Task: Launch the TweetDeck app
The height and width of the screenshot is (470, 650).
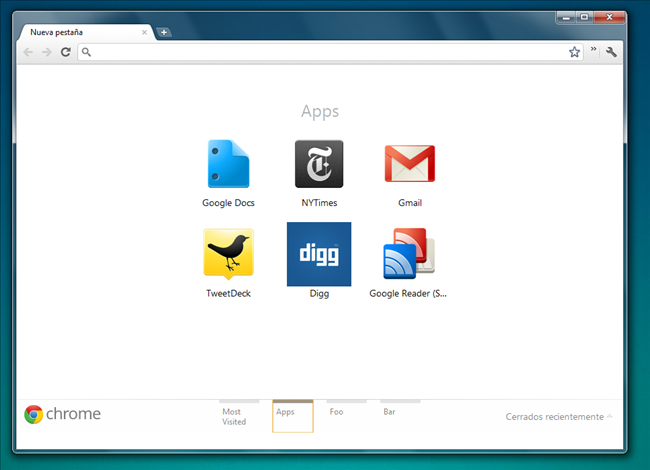Action: [x=228, y=253]
